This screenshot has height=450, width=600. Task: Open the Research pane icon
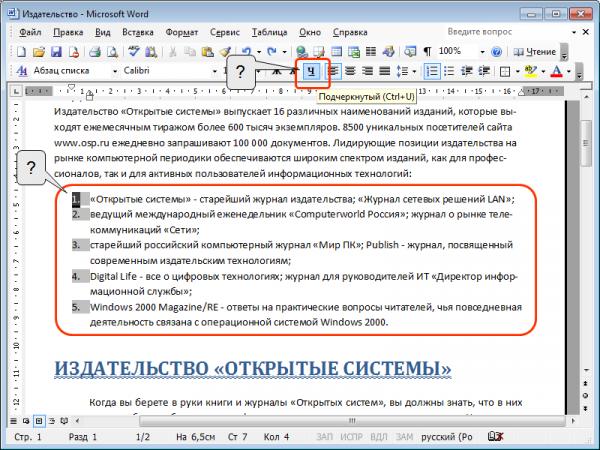[x=151, y=52]
